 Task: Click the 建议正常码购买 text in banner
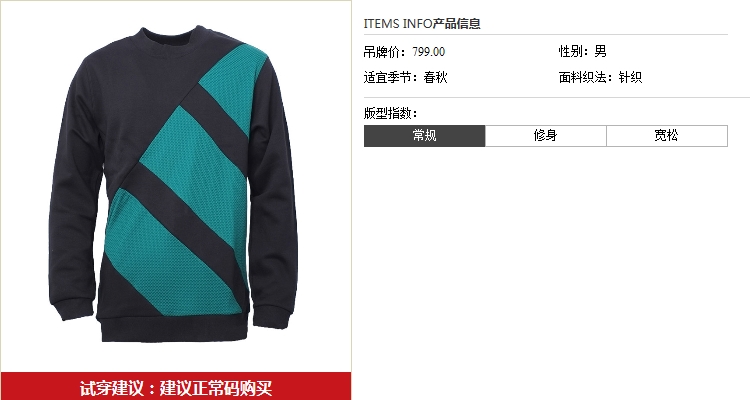tap(216, 388)
